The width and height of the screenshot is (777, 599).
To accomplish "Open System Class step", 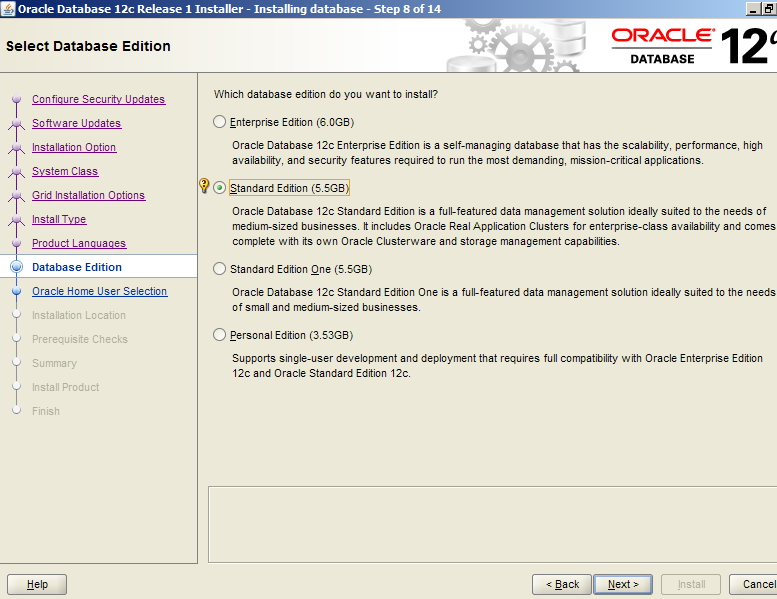I will pyautogui.click(x=65, y=171).
